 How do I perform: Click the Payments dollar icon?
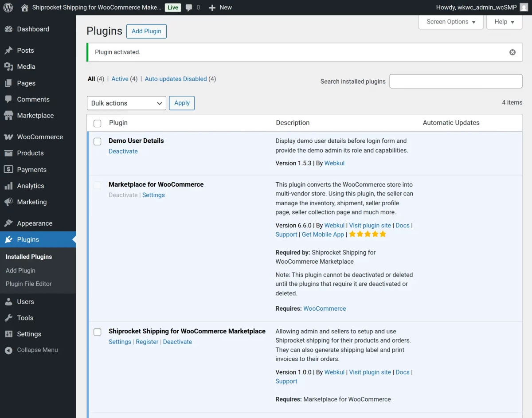pyautogui.click(x=8, y=169)
